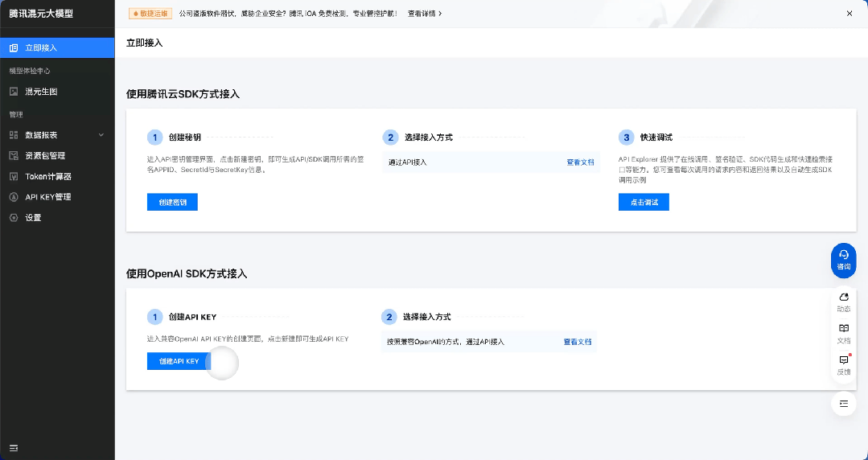Click the 创建API KEY step title
868x460 pixels.
(192, 317)
